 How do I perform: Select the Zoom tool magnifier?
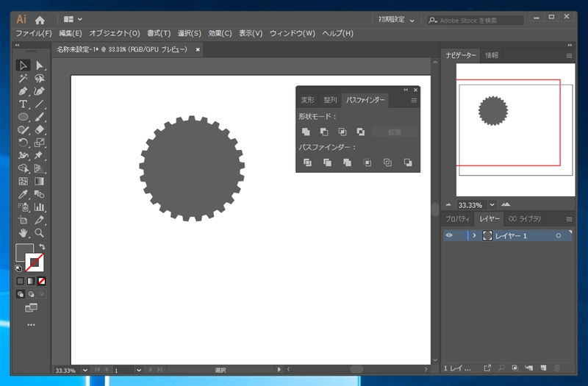39,233
